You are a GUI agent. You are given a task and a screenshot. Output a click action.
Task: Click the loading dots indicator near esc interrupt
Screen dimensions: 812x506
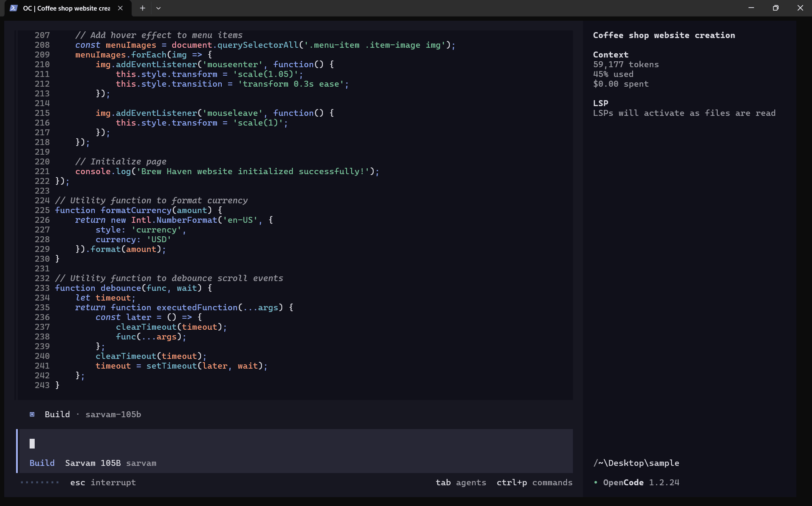point(39,482)
